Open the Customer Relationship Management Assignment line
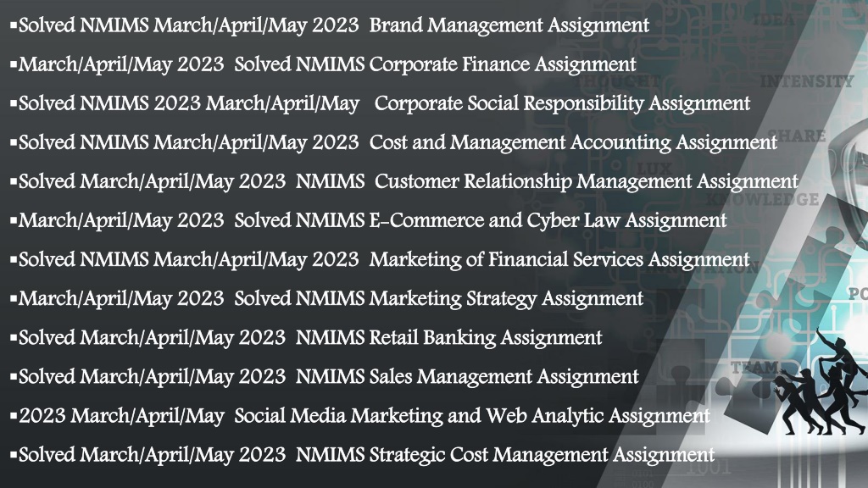 coord(404,182)
